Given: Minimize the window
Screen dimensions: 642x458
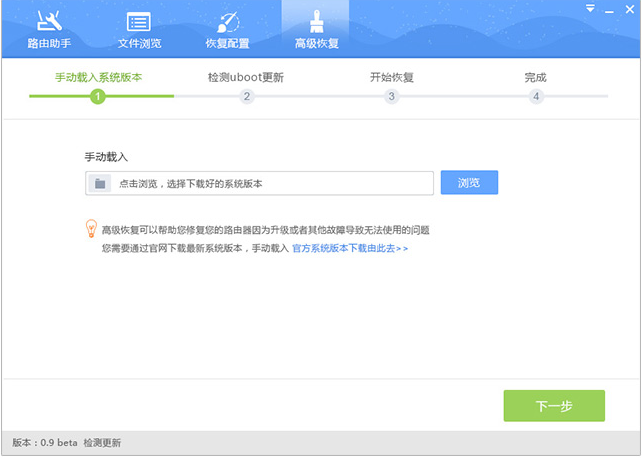Looking at the screenshot, I should [609, 11].
